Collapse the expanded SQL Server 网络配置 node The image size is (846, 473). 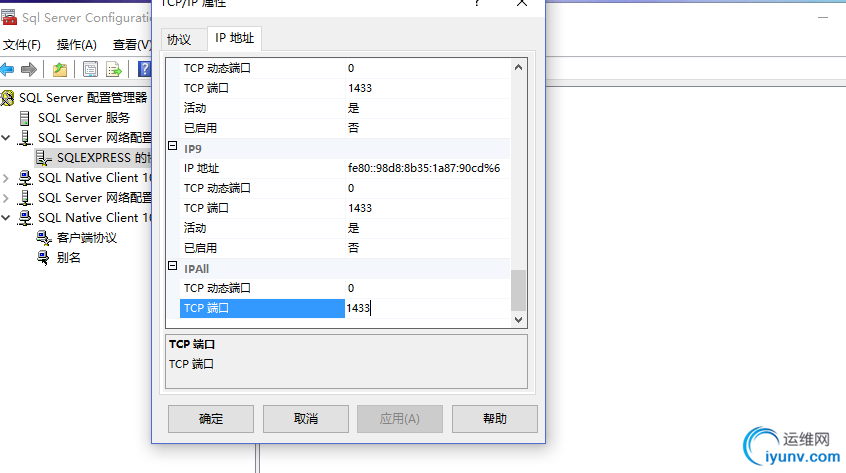coord(6,138)
